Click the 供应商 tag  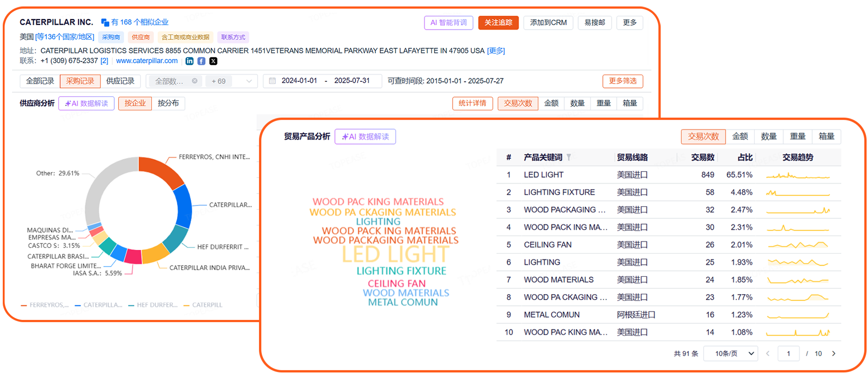point(140,37)
